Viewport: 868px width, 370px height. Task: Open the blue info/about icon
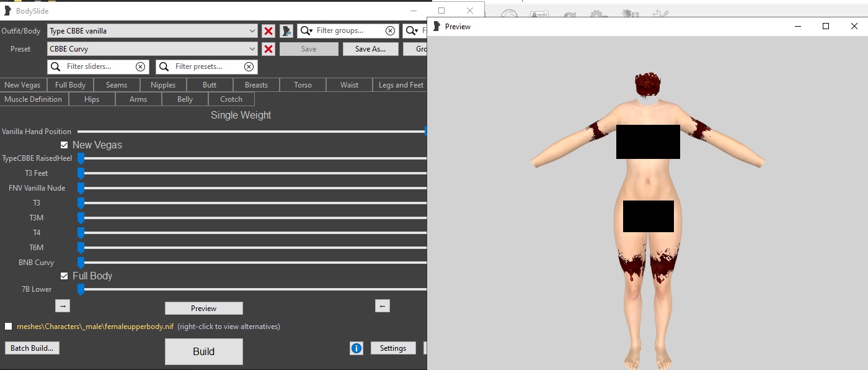pos(356,348)
